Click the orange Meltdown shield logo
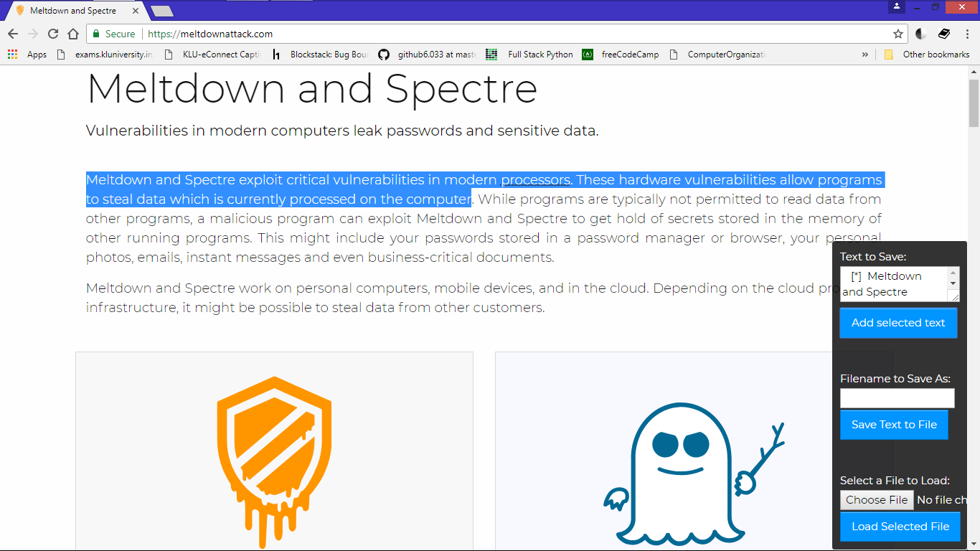Image resolution: width=980 pixels, height=551 pixels. [275, 463]
